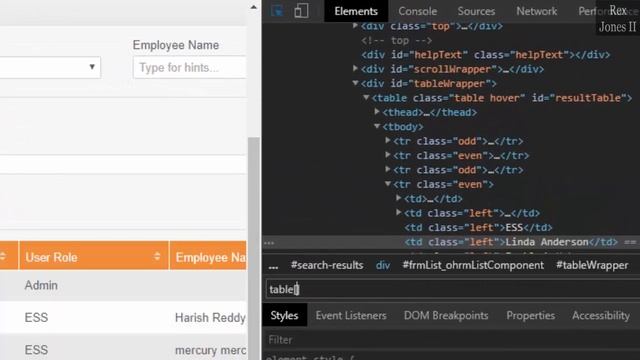Click #frmList_ohrmListComponent breadcrumb
Viewport: 640px width, 360px height.
tap(473, 265)
